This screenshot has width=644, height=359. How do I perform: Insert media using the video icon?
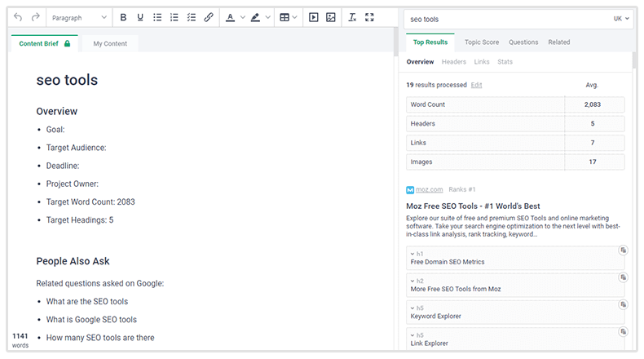point(313,17)
